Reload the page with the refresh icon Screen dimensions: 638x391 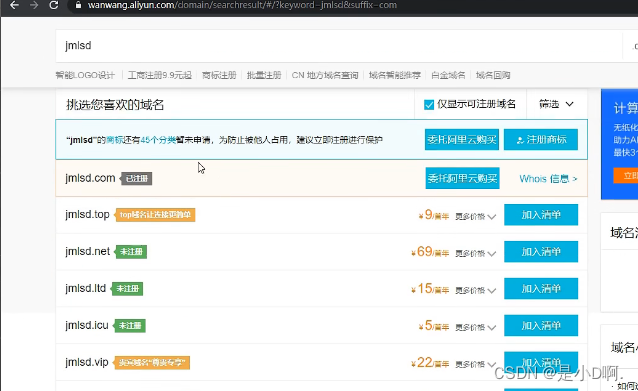54,5
